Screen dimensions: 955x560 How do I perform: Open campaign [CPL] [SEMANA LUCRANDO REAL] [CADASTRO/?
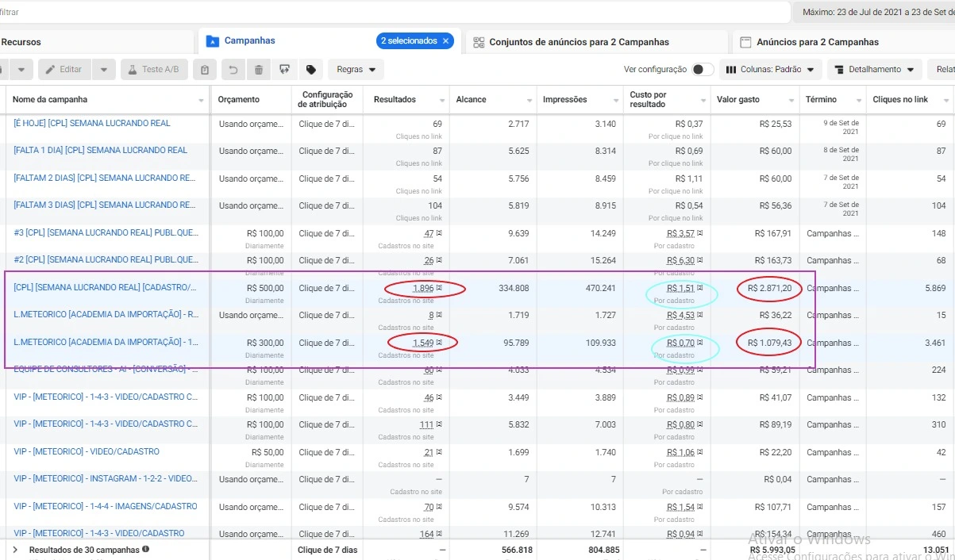[x=105, y=287]
